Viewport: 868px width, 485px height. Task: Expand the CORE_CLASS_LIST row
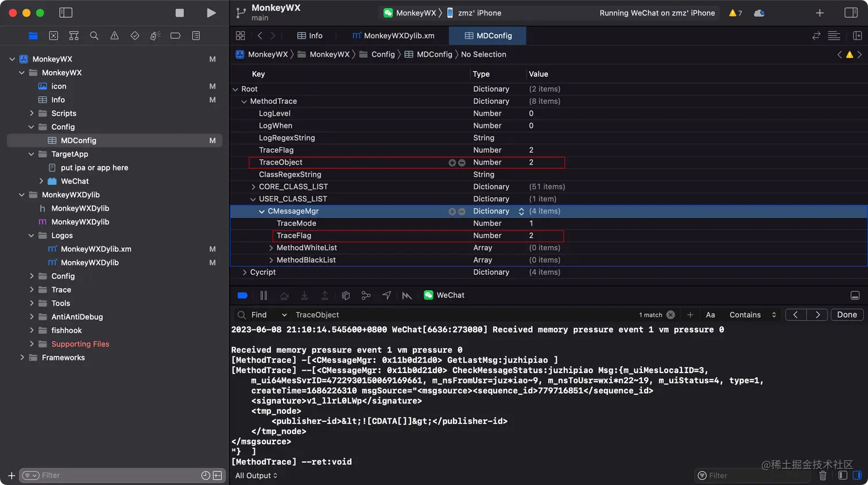tap(253, 187)
